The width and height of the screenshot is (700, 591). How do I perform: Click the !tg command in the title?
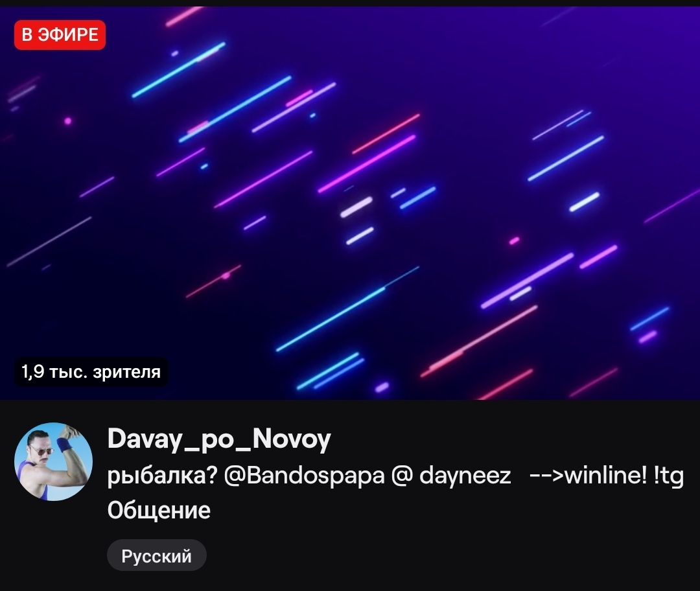668,476
